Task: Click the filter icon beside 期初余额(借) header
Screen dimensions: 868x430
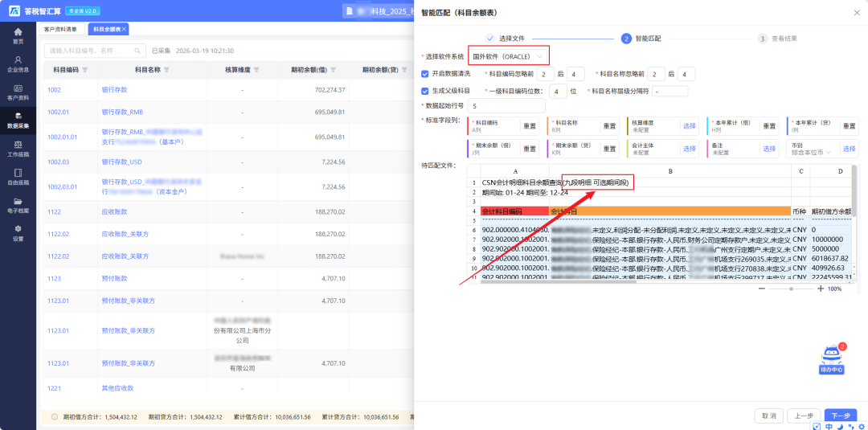Action: click(x=334, y=70)
